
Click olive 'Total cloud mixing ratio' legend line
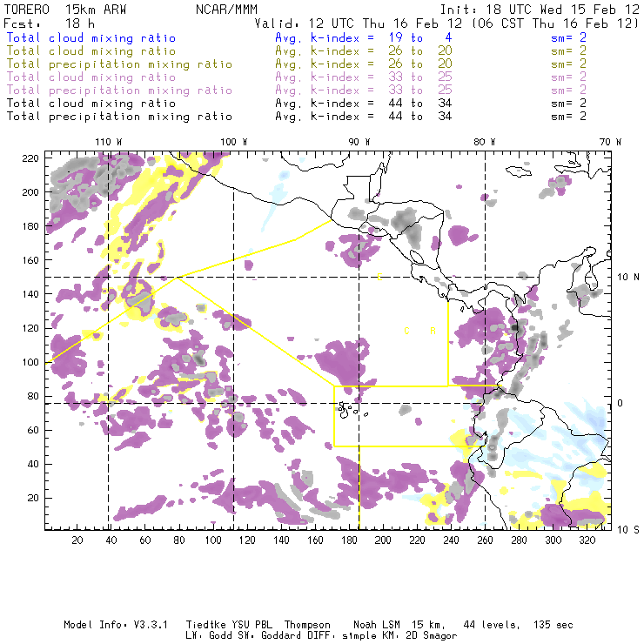(x=91, y=51)
